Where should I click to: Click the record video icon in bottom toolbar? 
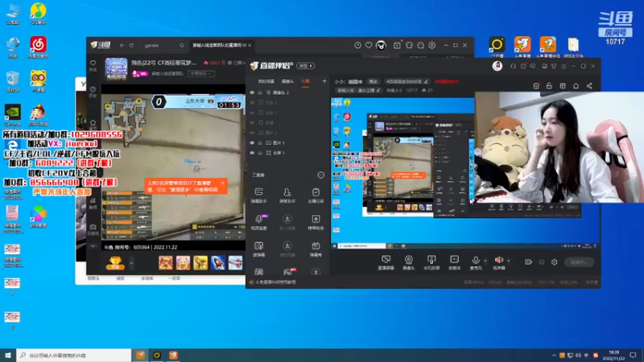point(528,262)
